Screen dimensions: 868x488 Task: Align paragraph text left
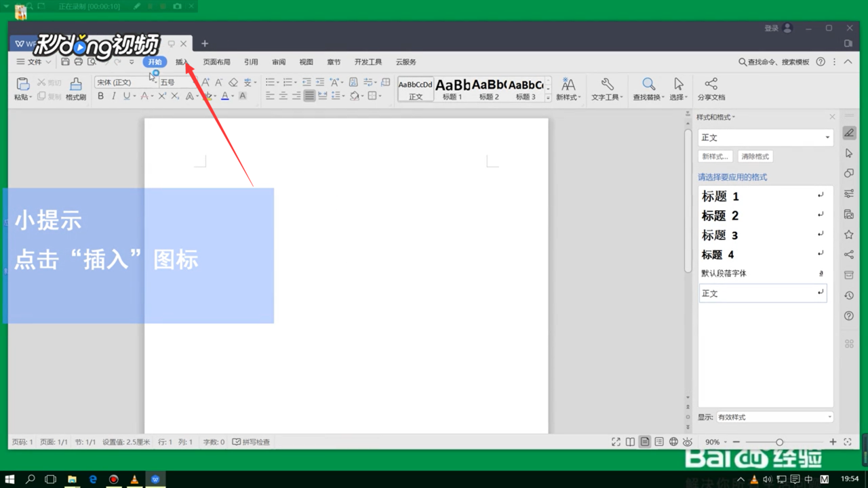(270, 96)
